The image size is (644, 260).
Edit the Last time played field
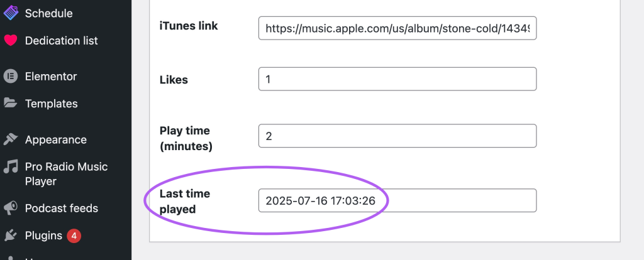tap(397, 200)
